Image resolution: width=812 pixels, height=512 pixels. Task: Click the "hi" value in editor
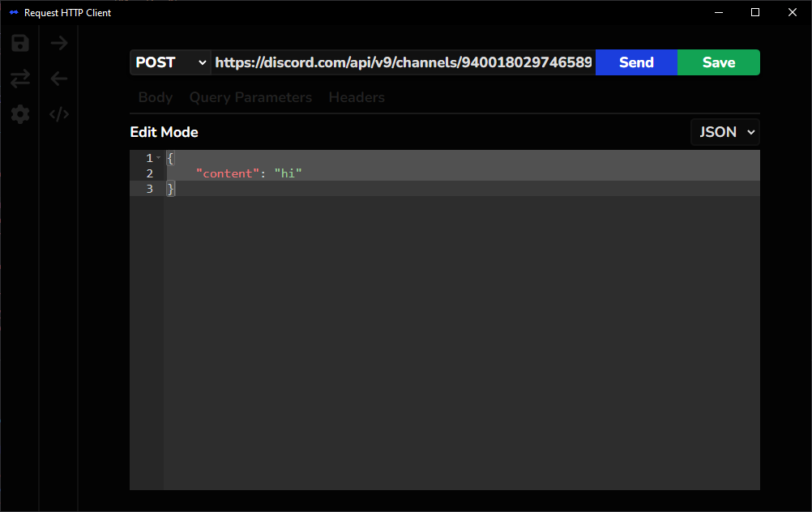(288, 173)
